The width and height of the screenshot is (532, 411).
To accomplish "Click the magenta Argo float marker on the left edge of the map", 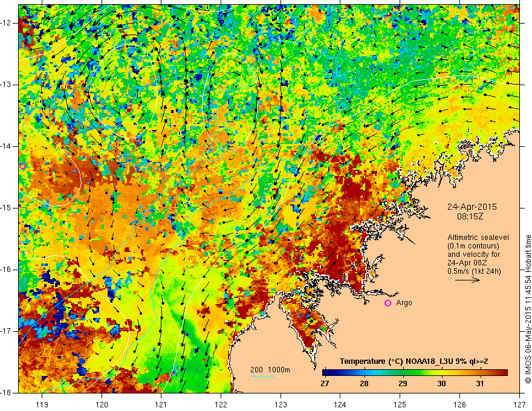I will [x=22, y=166].
